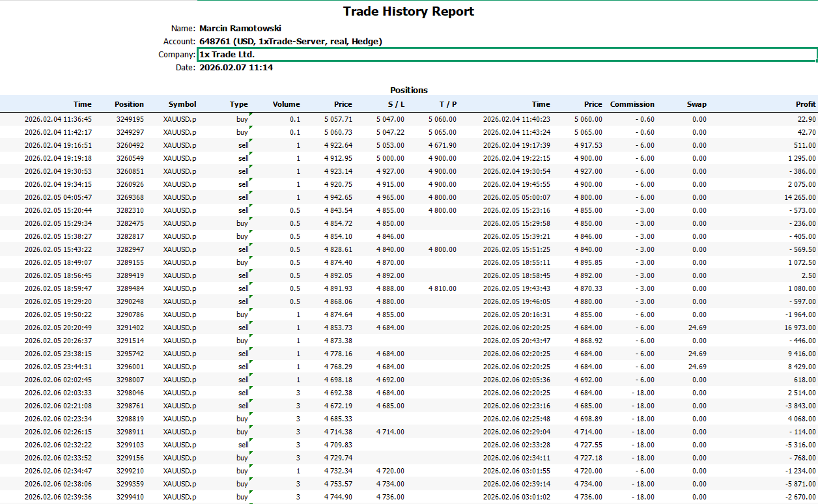Image resolution: width=818 pixels, height=504 pixels.
Task: Click the "Type" column header
Action: pyautogui.click(x=238, y=104)
